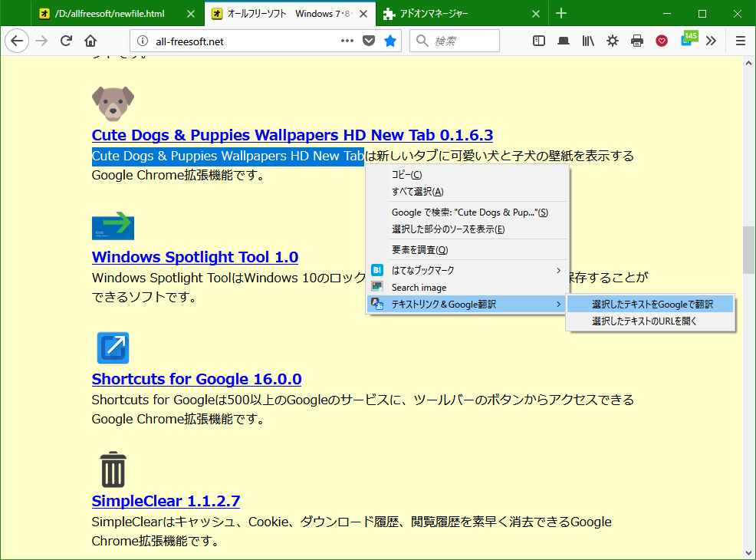This screenshot has width=756, height=560.
Task: Click the Windows Spotlight Tool green arrow image
Action: [113, 226]
